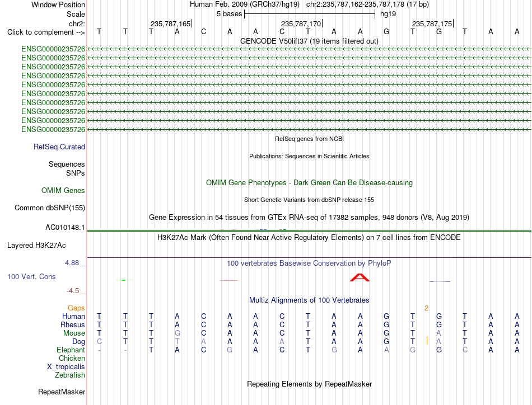This screenshot has width=532, height=405.
Task: Click the 5 bases scale bar
Action: click(x=310, y=14)
